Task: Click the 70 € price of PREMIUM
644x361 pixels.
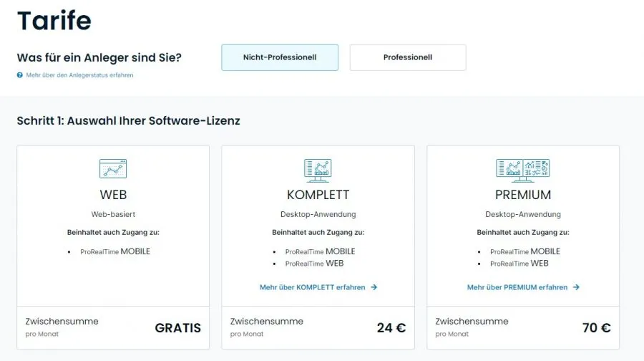Action: point(596,328)
